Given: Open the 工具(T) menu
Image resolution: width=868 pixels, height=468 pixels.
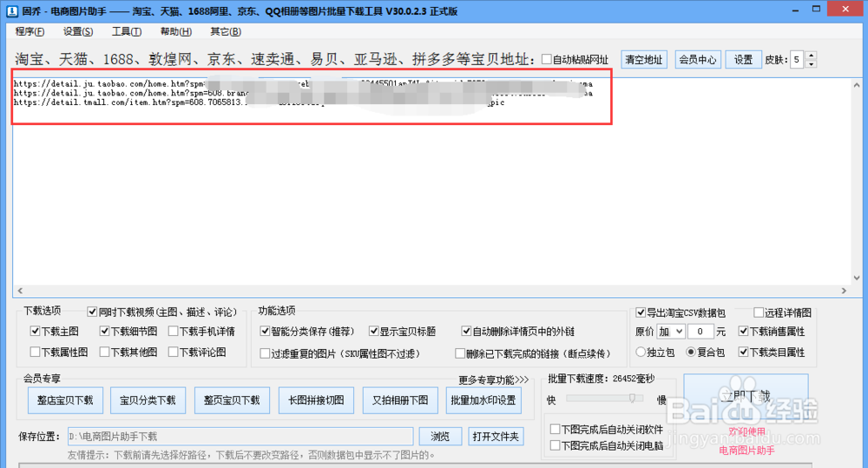Looking at the screenshot, I should point(126,31).
